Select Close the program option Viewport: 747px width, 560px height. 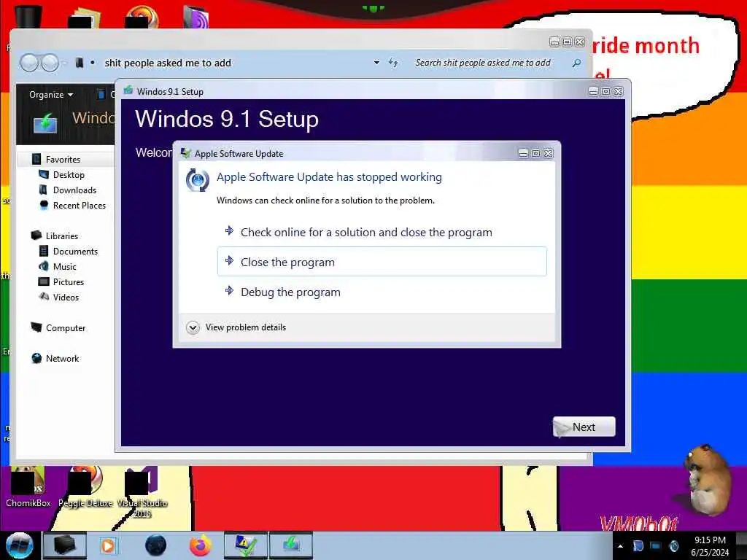tap(382, 262)
